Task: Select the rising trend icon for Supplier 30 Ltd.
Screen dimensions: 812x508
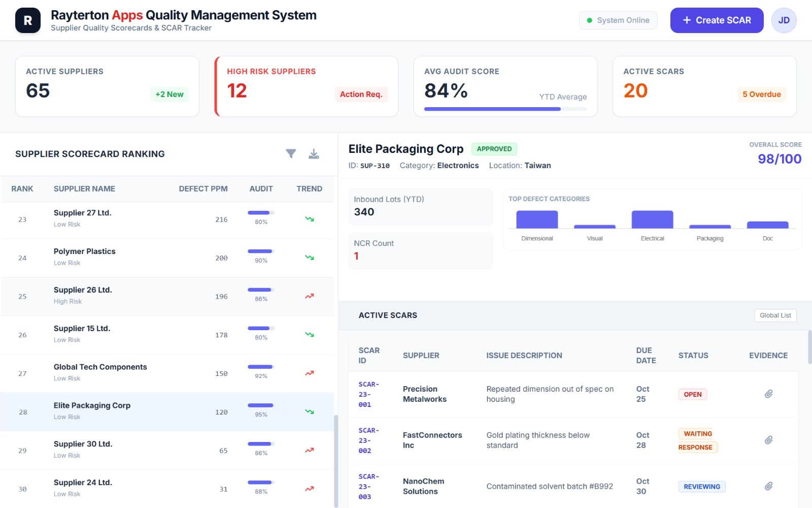Action: [309, 449]
